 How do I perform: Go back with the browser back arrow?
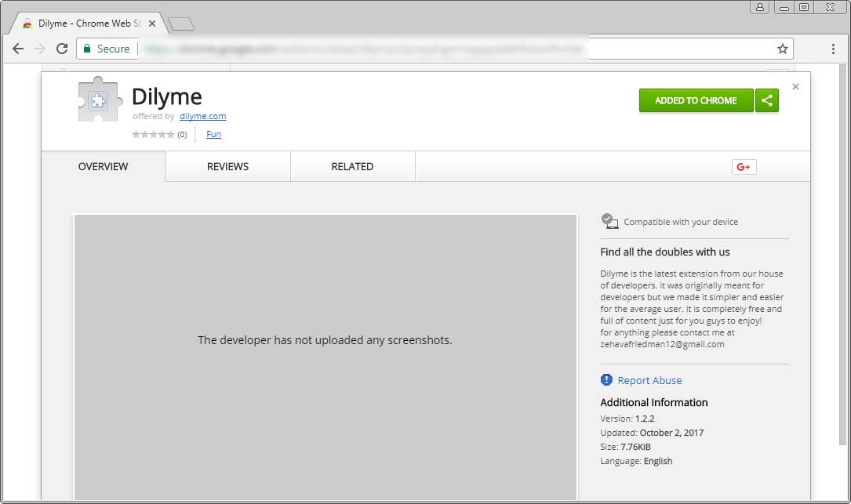(18, 49)
